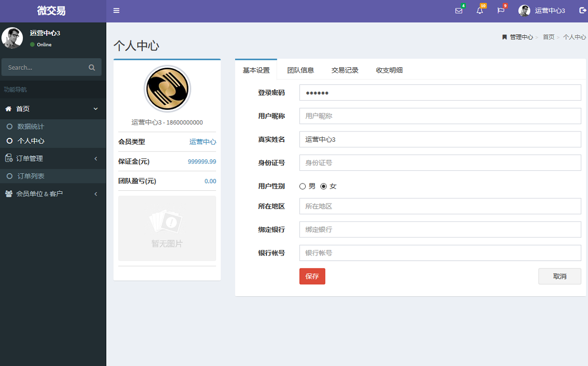Click the 会员单位&客户 sidebar icon
588x366 pixels.
[x=8, y=193]
